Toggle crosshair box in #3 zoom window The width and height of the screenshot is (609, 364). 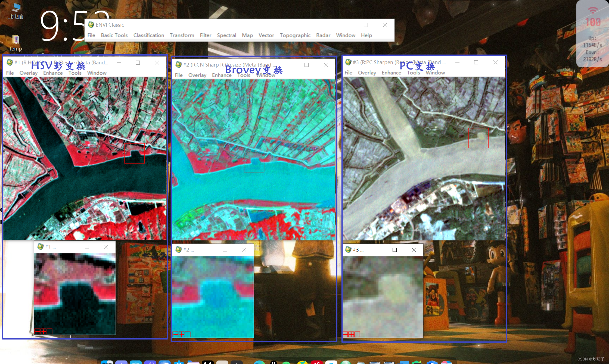tap(357, 334)
